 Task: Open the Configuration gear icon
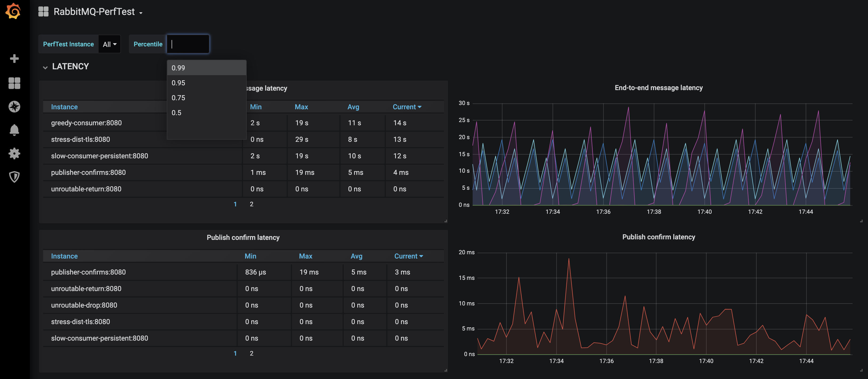click(x=14, y=154)
